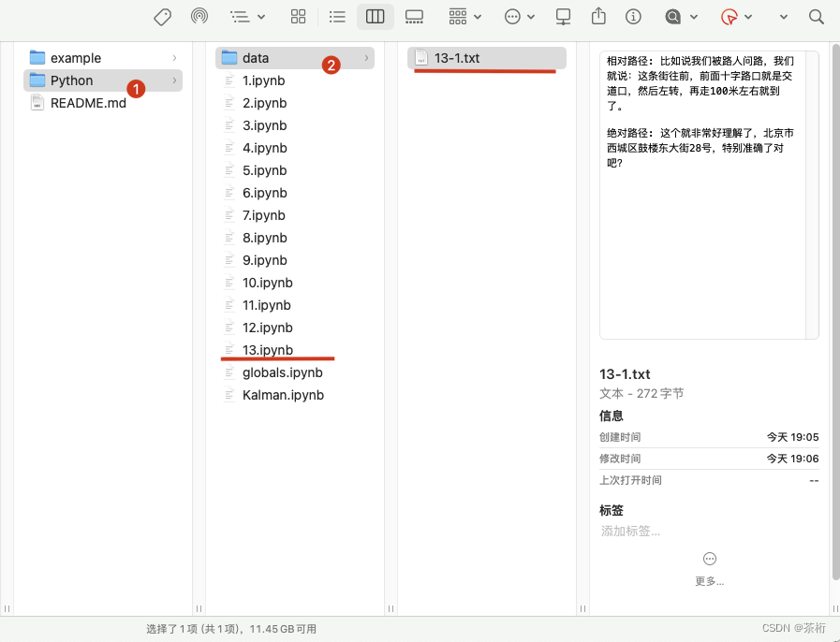This screenshot has height=642, width=840.
Task: Select the Python folder
Action: click(x=103, y=80)
